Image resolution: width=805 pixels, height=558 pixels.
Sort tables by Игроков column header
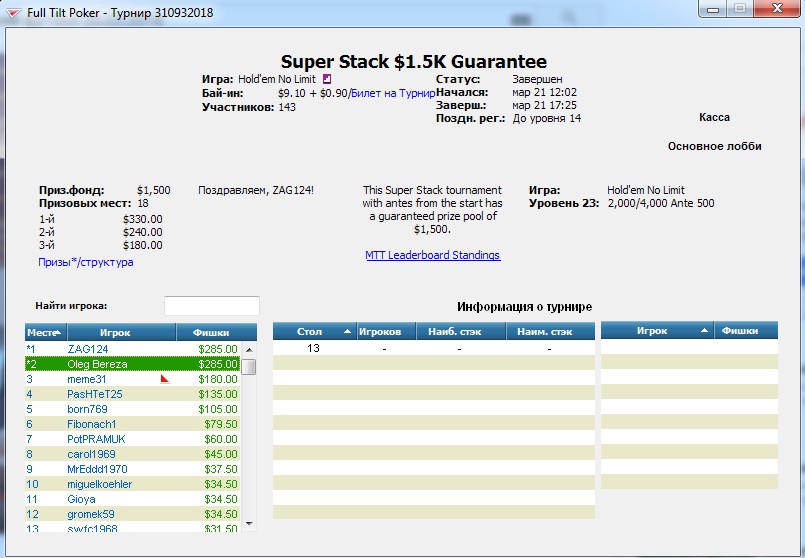[386, 331]
